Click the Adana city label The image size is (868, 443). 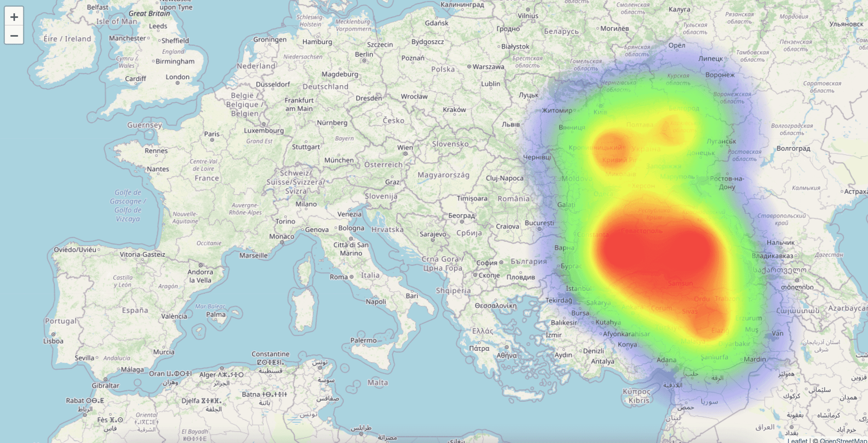666,360
